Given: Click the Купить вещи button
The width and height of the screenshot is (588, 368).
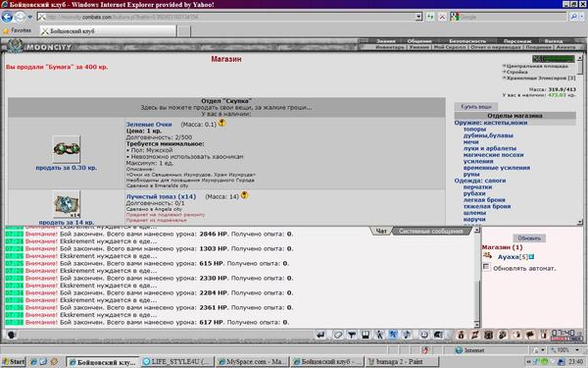Looking at the screenshot, I should click(x=476, y=107).
